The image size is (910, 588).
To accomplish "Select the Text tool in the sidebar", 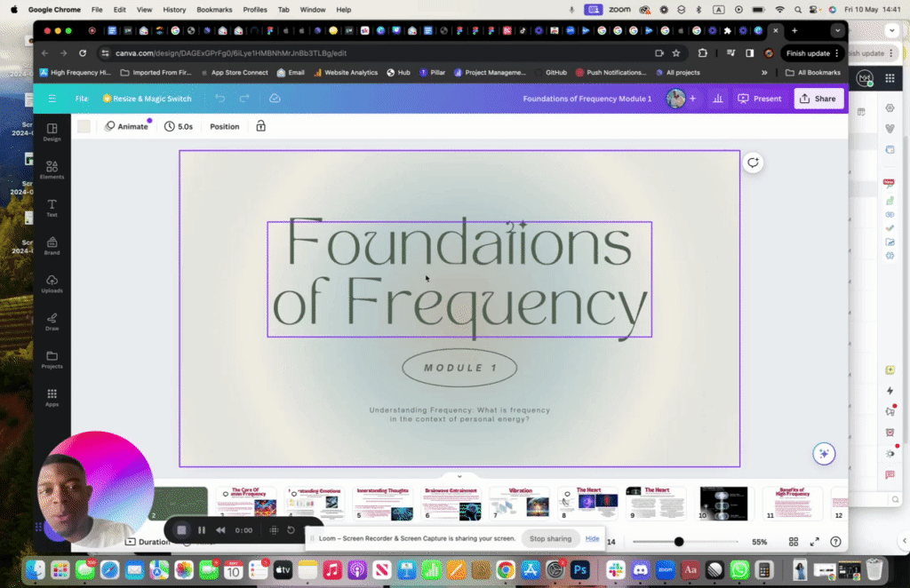I will coord(52,208).
